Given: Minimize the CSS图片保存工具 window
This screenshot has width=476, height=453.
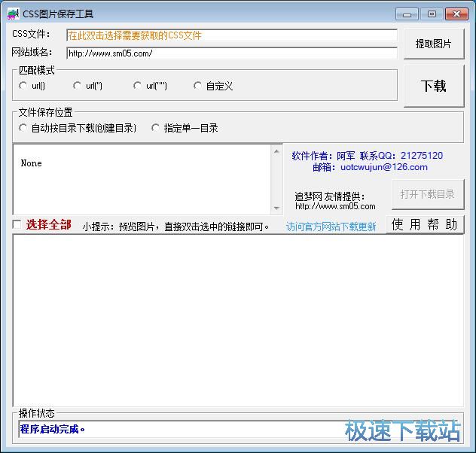Looking at the screenshot, I should point(407,14).
